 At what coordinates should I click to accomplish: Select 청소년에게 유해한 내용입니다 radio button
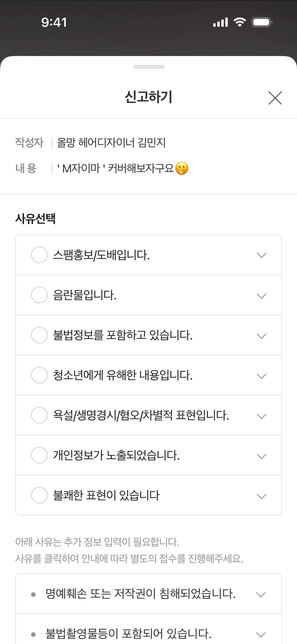pyautogui.click(x=39, y=375)
